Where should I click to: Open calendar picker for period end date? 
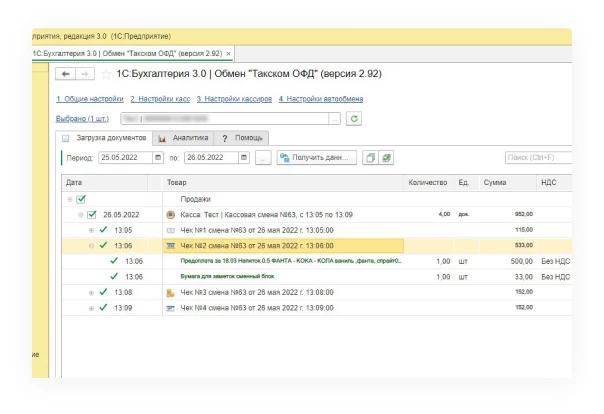tap(243, 157)
